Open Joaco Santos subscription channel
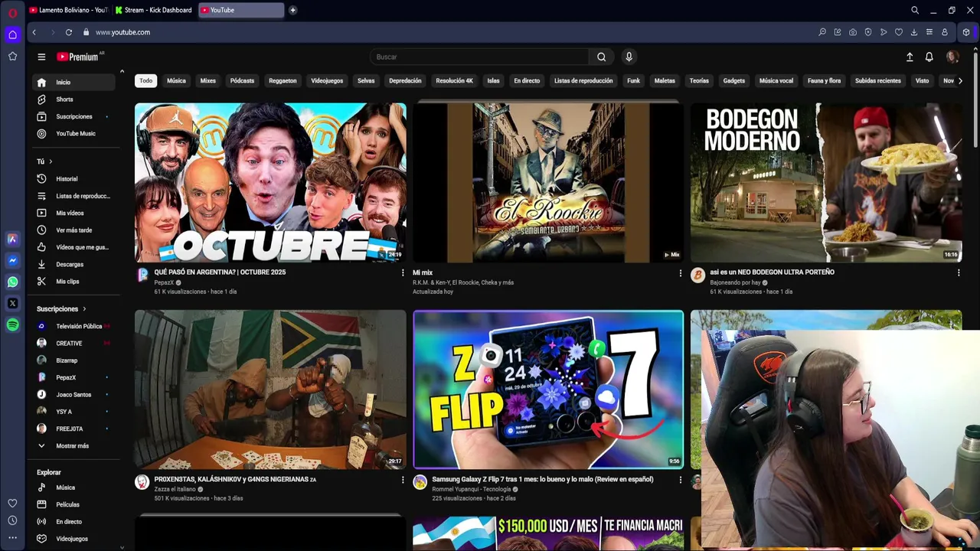Image resolution: width=980 pixels, height=551 pixels. (x=74, y=395)
